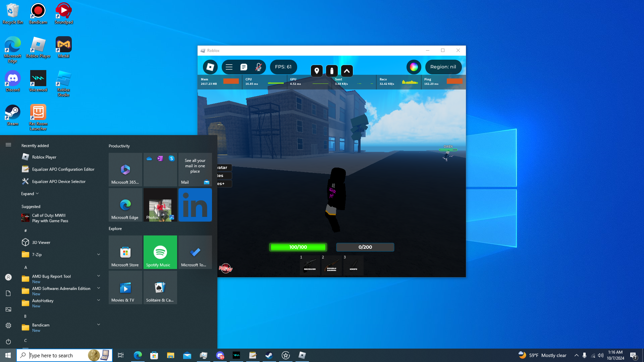Click the FPS: 61 counter
Image resolution: width=644 pixels, height=362 pixels.
coord(283,67)
